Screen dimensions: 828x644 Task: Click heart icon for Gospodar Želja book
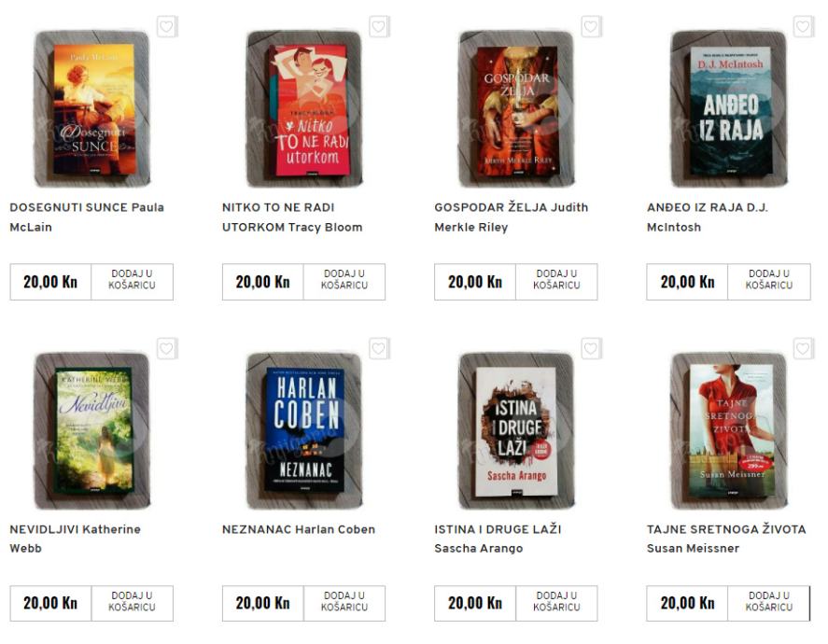pos(592,27)
